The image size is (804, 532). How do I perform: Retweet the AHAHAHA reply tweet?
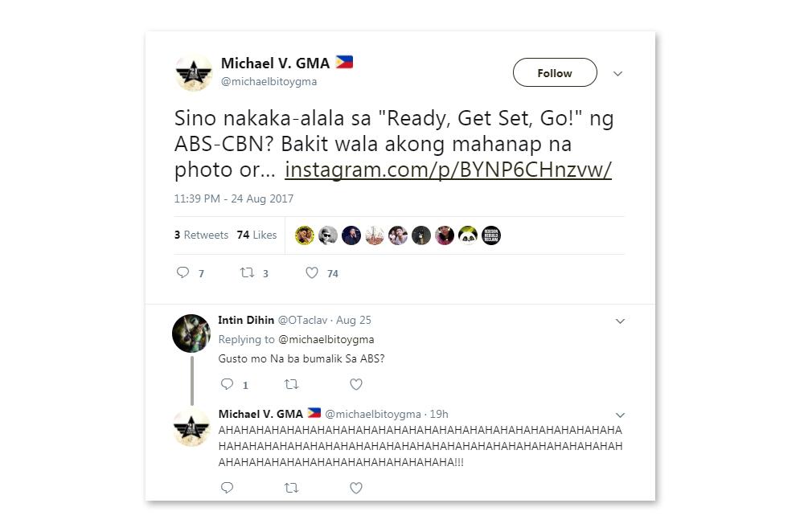(x=291, y=488)
